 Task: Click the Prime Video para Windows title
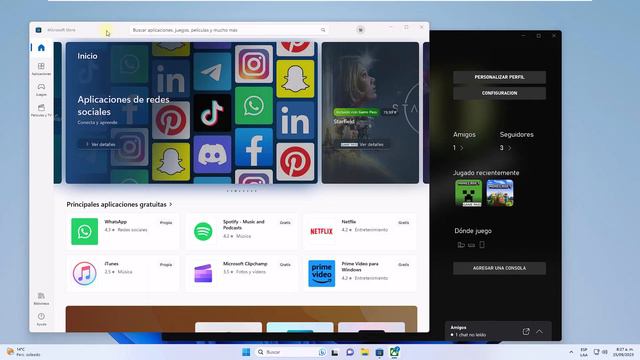(x=360, y=267)
